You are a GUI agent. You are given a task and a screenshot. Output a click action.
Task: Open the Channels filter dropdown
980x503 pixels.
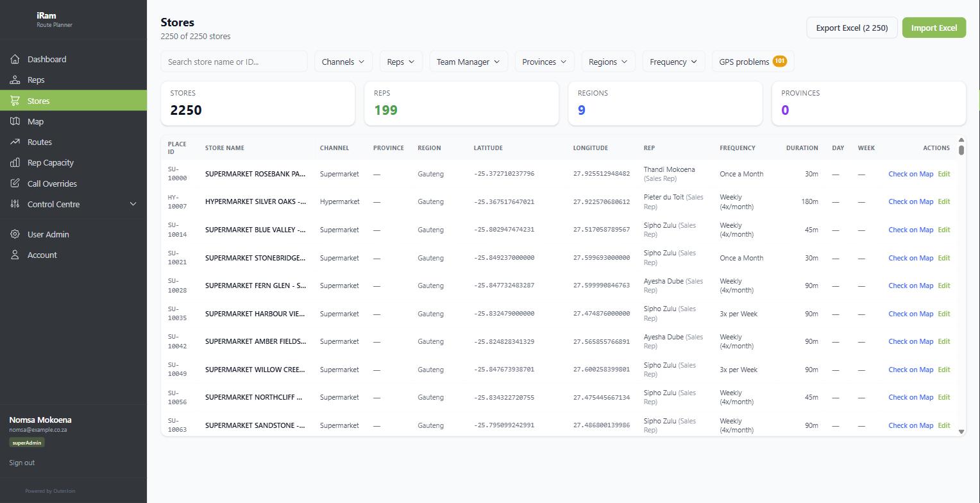click(343, 62)
